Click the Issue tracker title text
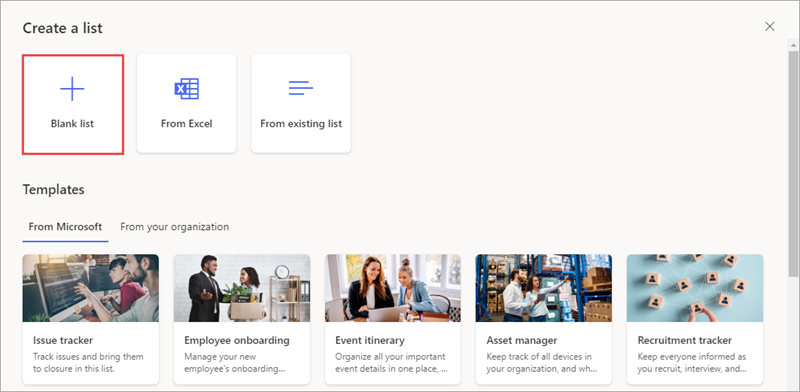Image resolution: width=800 pixels, height=392 pixels. (63, 340)
